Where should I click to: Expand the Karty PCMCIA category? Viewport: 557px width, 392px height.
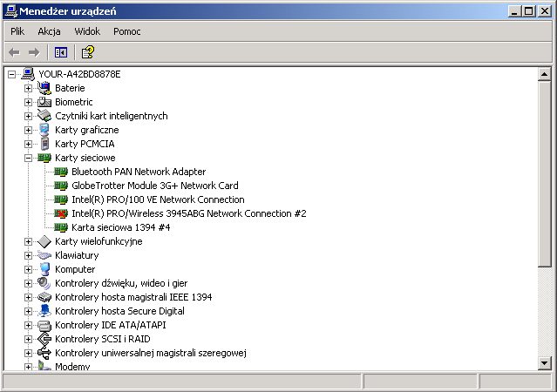click(28, 144)
